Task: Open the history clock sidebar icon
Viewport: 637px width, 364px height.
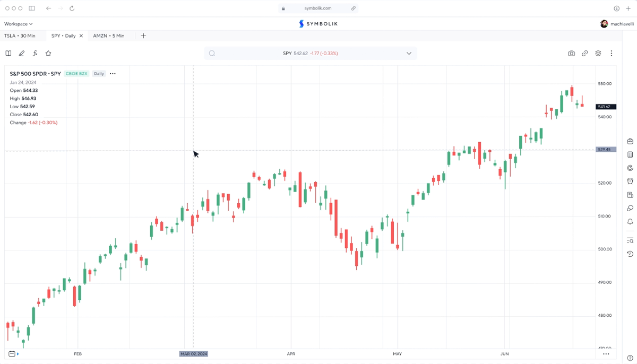Action: [x=630, y=254]
